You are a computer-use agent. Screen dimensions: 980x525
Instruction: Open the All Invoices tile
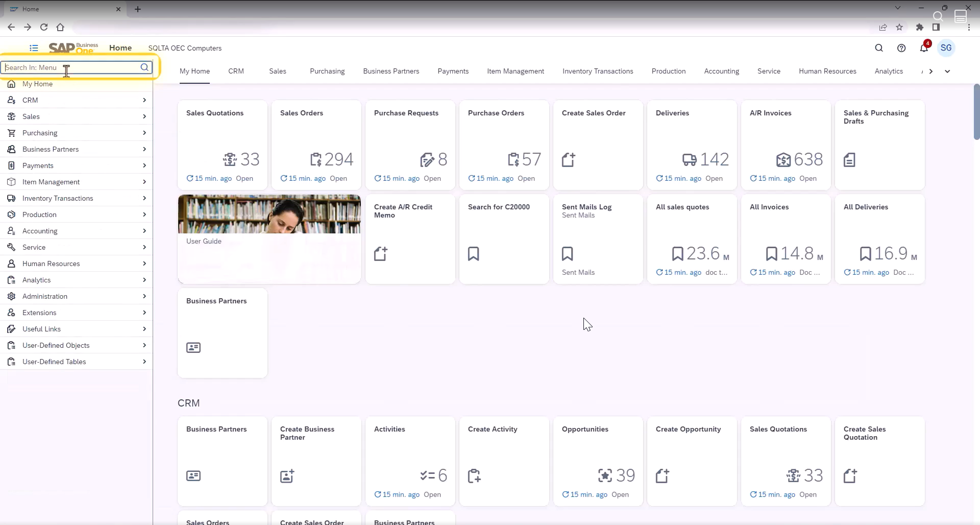[786, 239]
